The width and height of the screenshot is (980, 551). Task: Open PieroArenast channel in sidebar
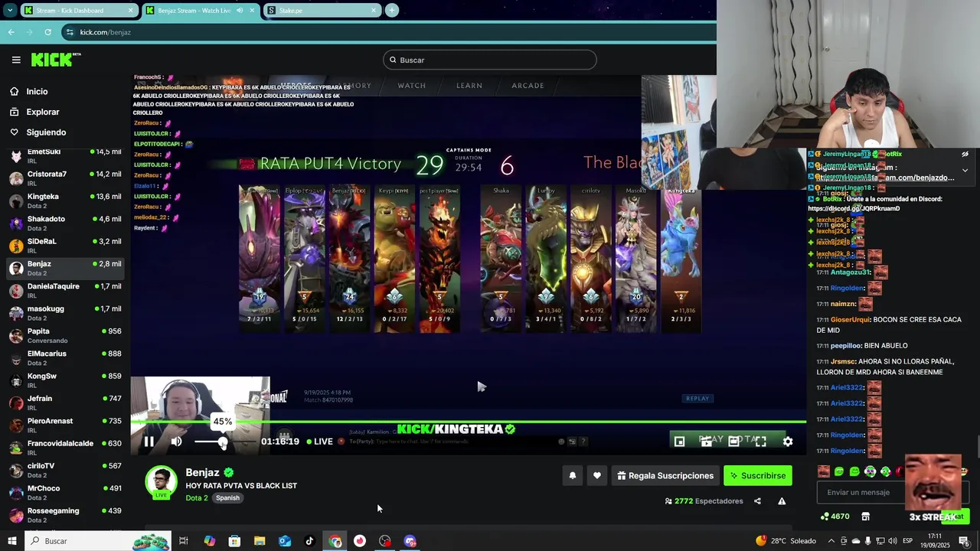pos(64,425)
